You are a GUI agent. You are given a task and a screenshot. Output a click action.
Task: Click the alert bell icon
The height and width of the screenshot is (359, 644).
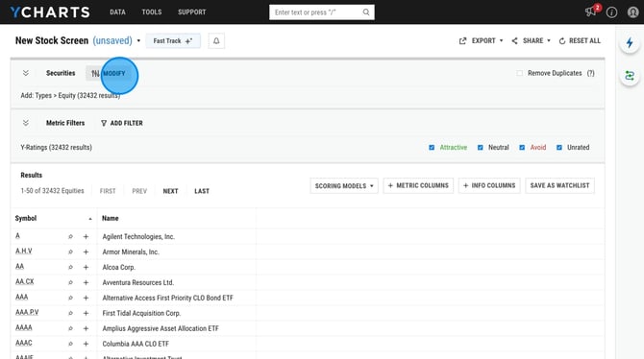pos(216,40)
